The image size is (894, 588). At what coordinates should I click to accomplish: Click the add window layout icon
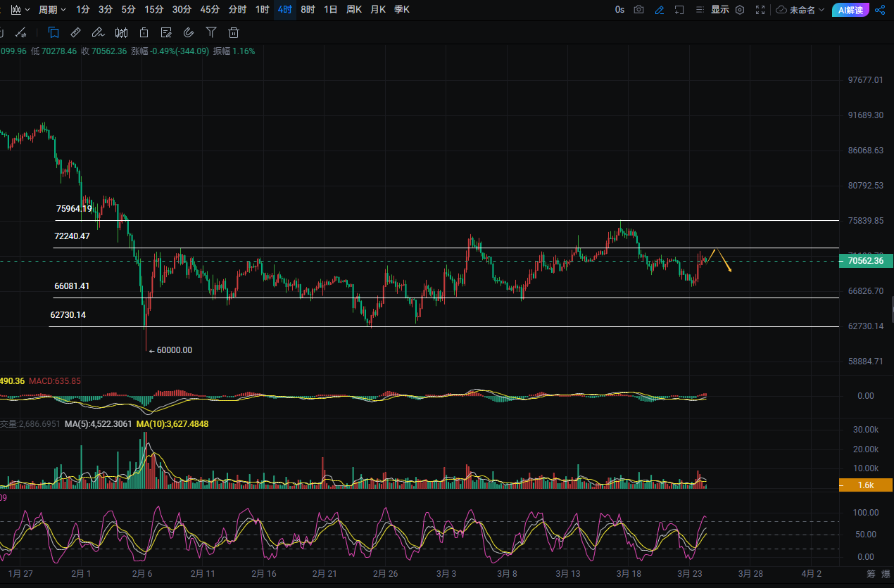click(x=679, y=10)
